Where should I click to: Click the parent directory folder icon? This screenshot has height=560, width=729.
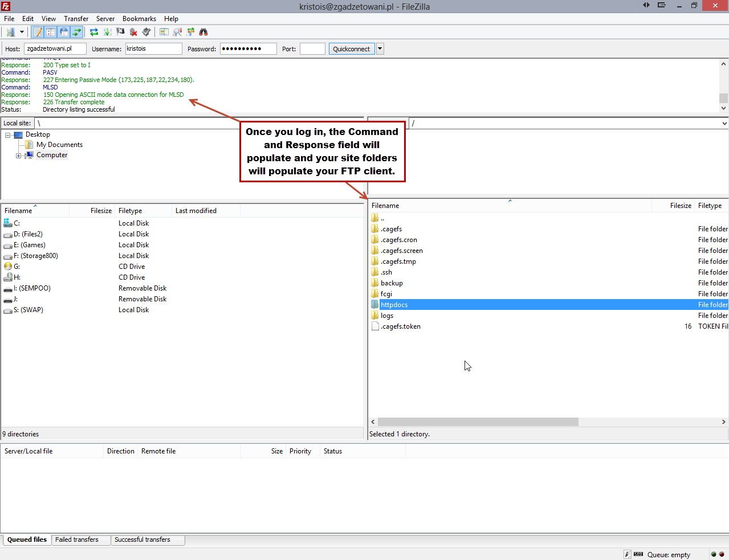pyautogui.click(x=374, y=218)
